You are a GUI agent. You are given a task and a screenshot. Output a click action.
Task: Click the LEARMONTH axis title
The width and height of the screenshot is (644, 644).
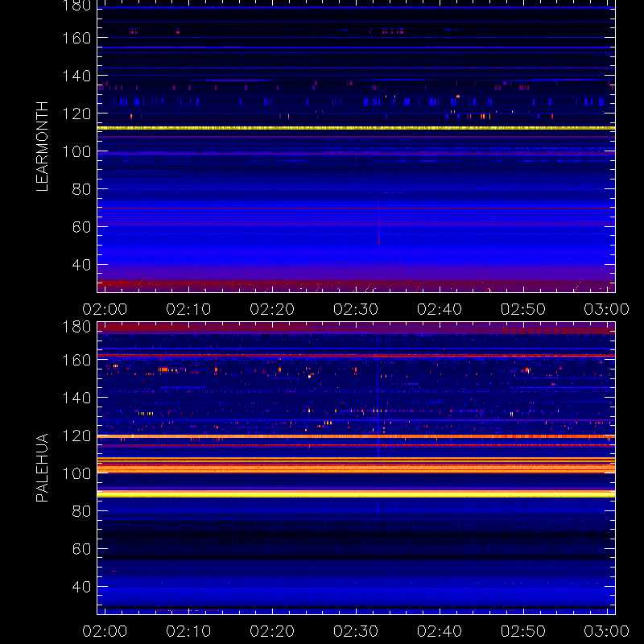click(x=42, y=147)
